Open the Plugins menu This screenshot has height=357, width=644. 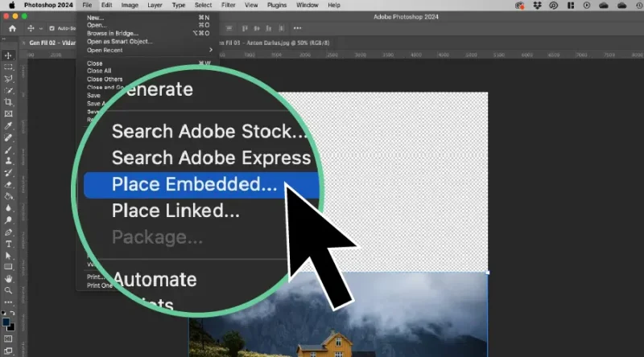tap(277, 6)
